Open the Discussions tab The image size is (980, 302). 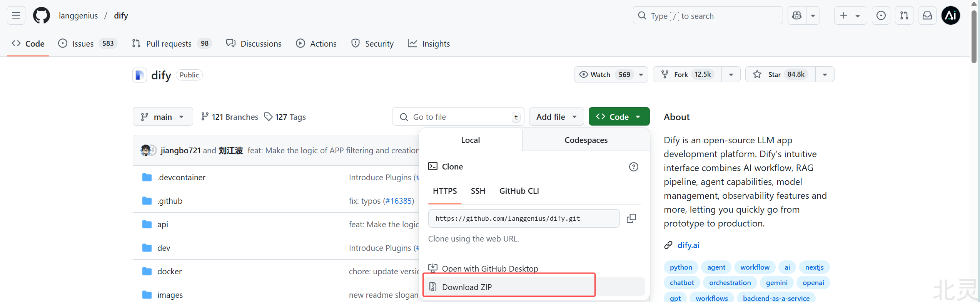(x=254, y=44)
